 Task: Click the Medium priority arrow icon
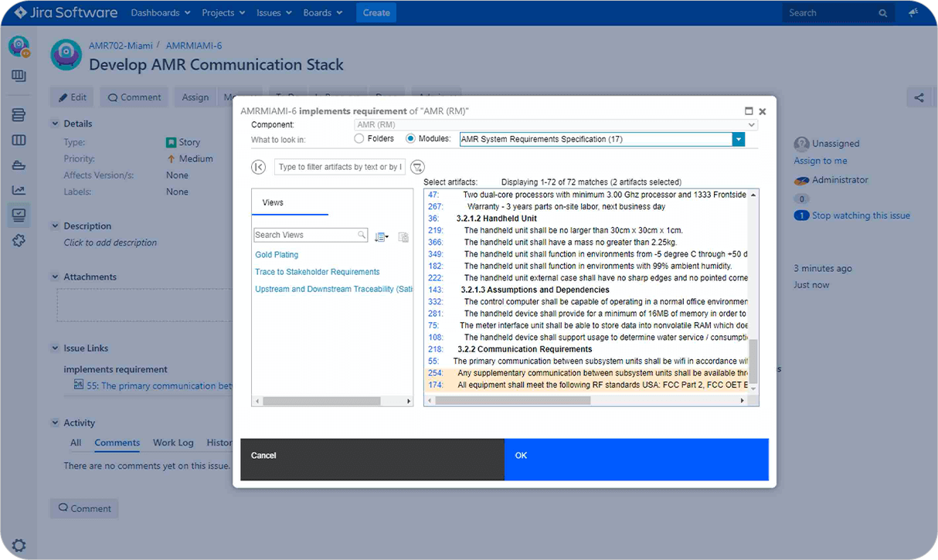tap(172, 158)
